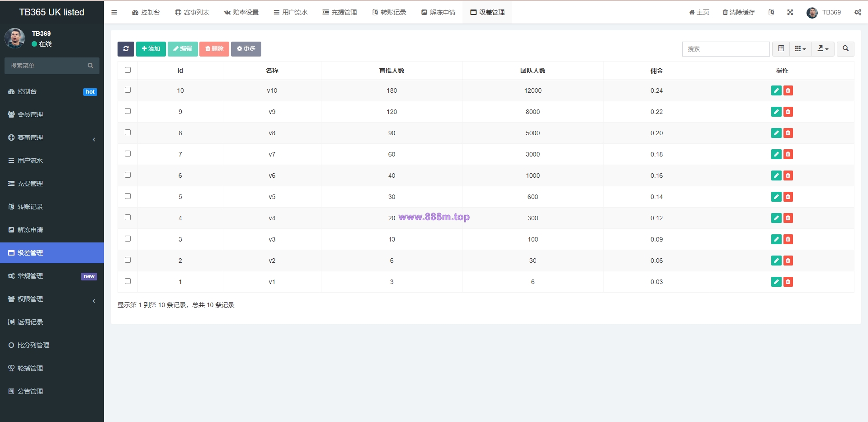Click the search magnifier button beside the table toolbar

click(x=845, y=49)
